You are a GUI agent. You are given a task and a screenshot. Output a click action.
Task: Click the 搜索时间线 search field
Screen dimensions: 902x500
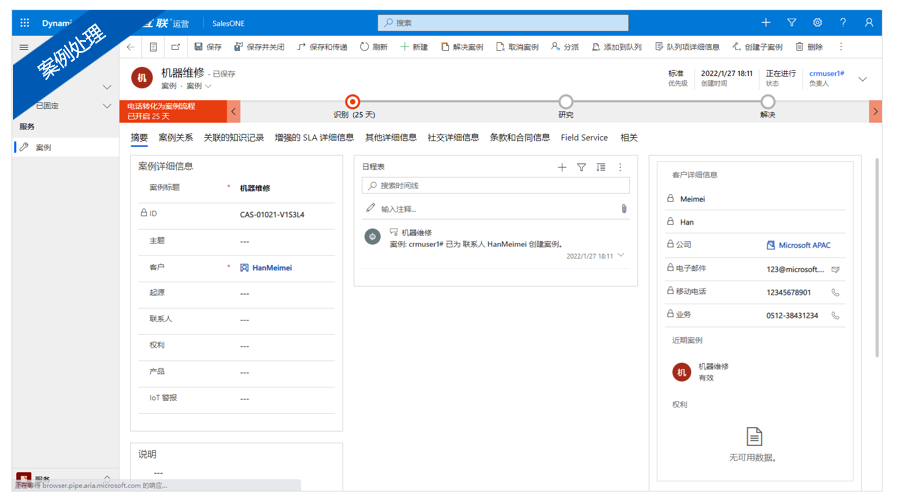495,185
